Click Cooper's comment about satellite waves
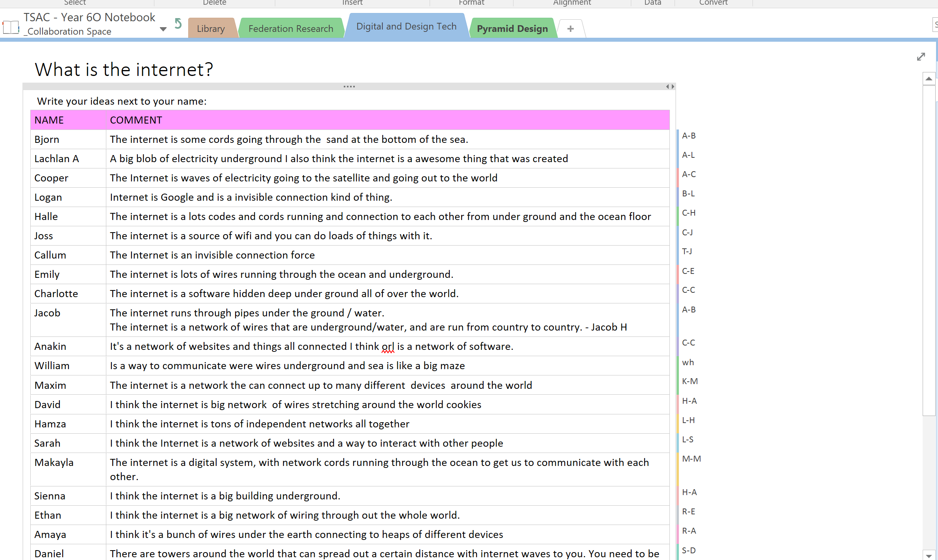The height and width of the screenshot is (560, 938). pyautogui.click(x=304, y=178)
